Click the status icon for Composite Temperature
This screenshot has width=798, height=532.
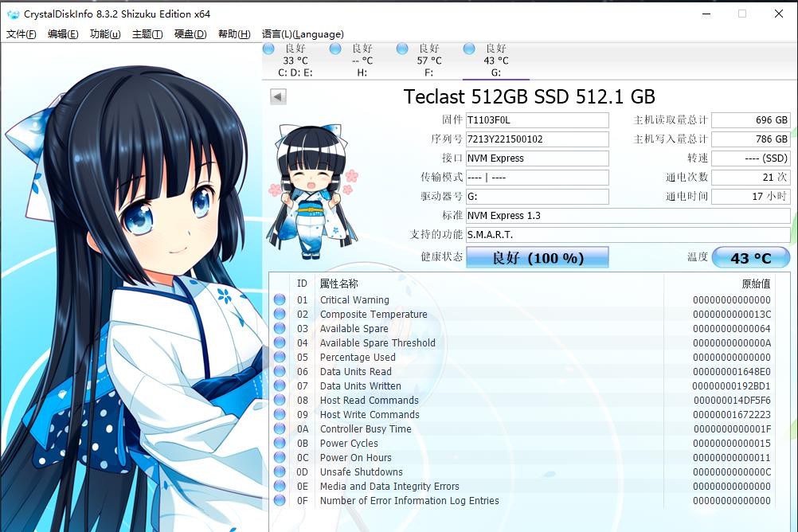coord(280,314)
